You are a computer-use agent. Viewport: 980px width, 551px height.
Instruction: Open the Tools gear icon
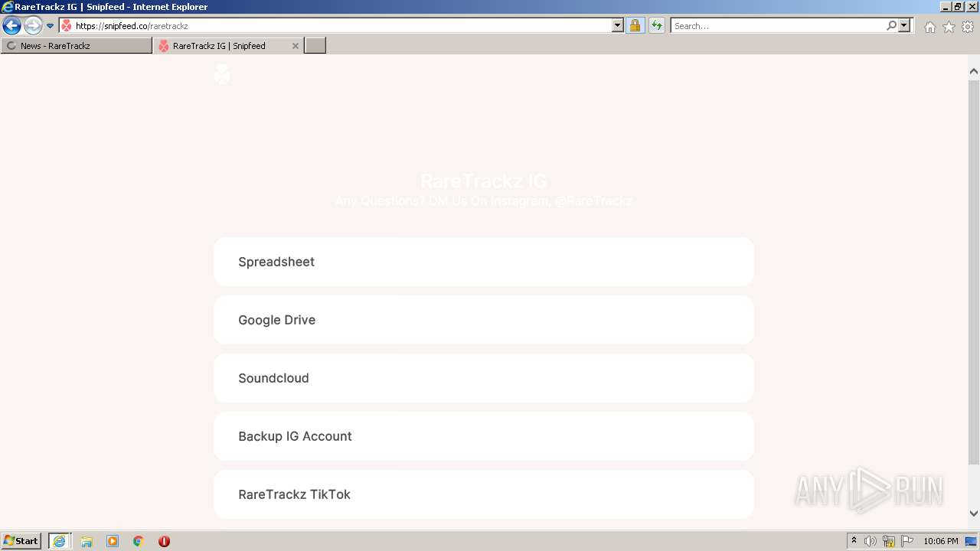click(968, 27)
